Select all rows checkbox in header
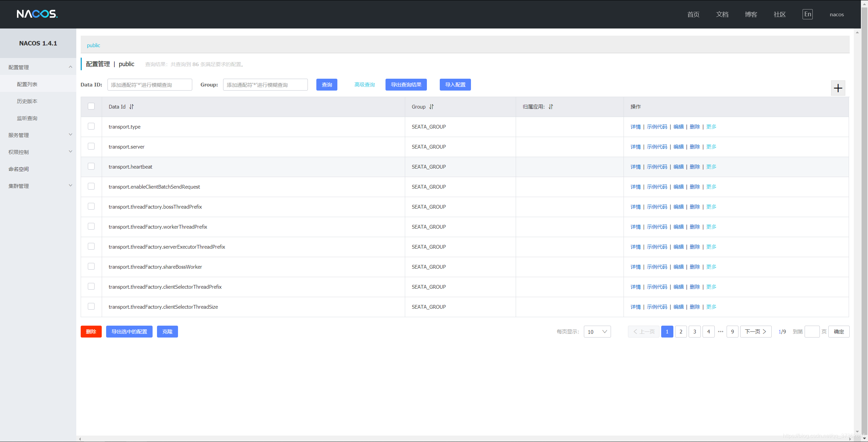The image size is (868, 442). [x=91, y=106]
